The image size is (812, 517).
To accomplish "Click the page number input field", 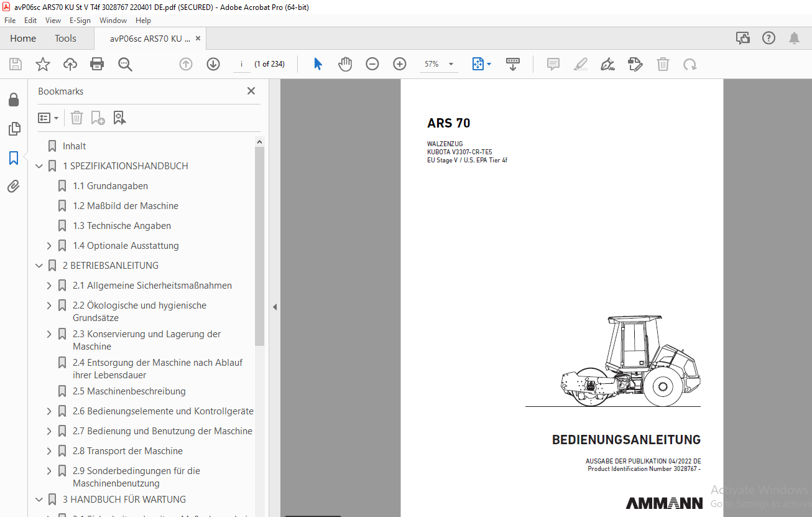I will point(241,64).
